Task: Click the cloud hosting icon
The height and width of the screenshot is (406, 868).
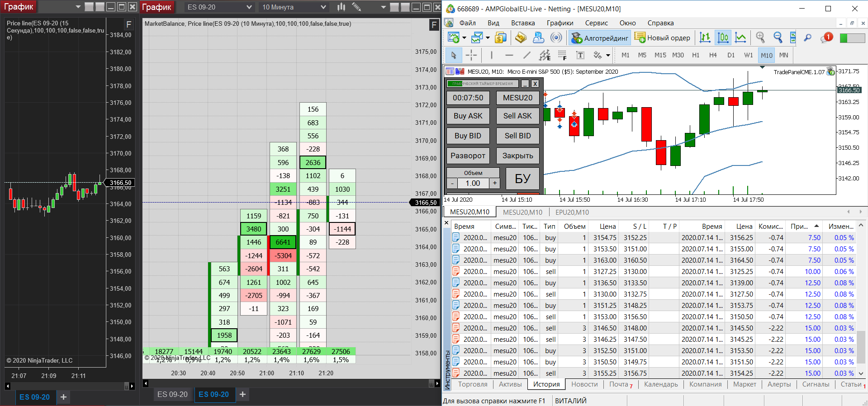Action: [x=538, y=38]
